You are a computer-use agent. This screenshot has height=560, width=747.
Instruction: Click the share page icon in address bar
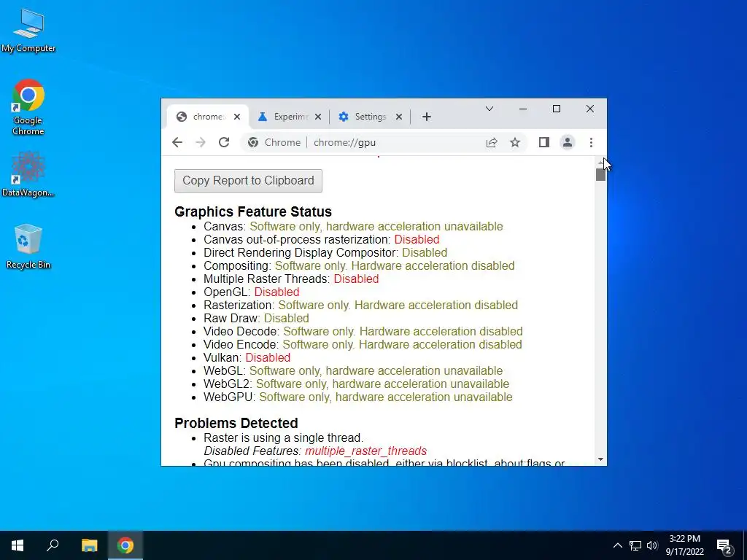coord(492,142)
